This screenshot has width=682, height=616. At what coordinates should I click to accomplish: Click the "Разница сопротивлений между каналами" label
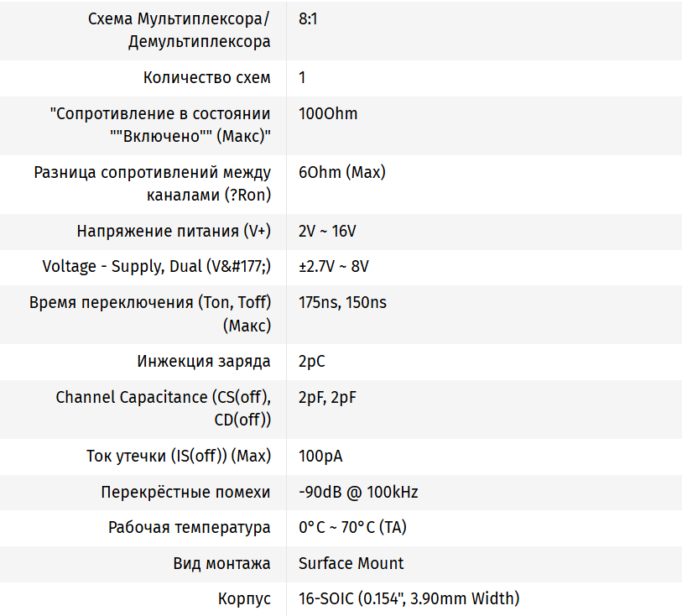[x=152, y=184]
